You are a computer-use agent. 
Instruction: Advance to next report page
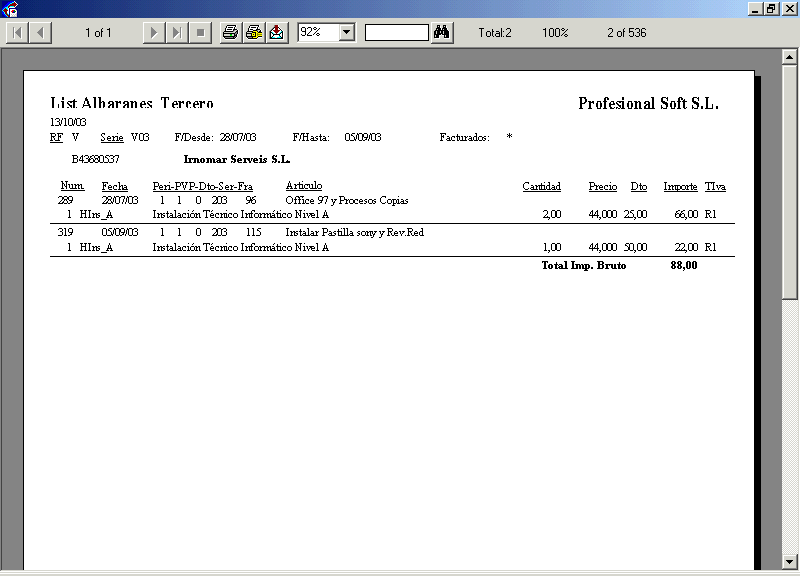pos(154,33)
